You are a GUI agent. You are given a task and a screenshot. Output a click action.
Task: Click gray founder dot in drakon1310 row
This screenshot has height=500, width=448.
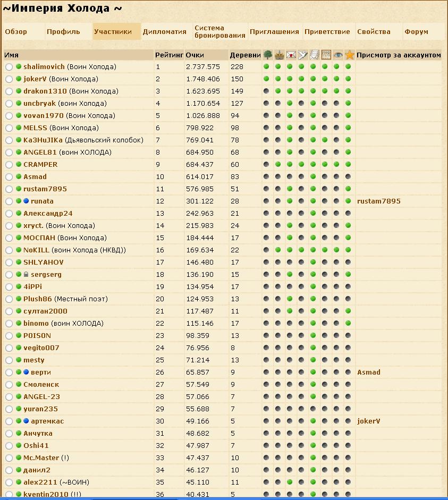[266, 91]
